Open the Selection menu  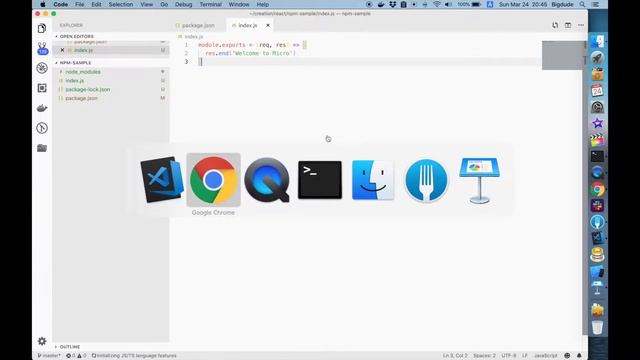coord(121,4)
